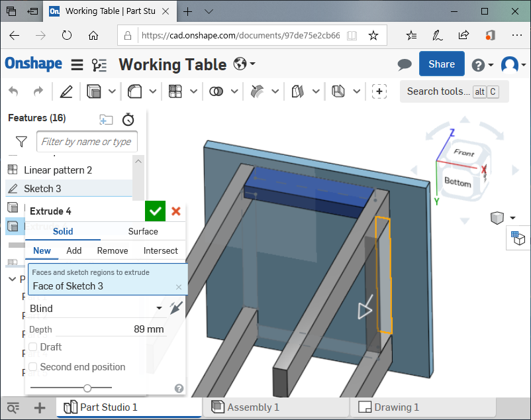
Task: Select the Plane tool icon
Action: click(297, 91)
